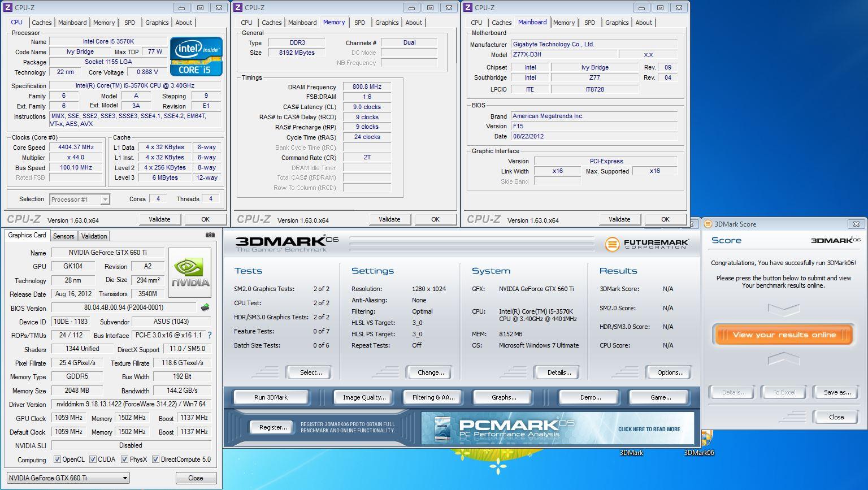Open the 3DMark desktop shortcut
Screen dimensions: 868x490
click(631, 452)
